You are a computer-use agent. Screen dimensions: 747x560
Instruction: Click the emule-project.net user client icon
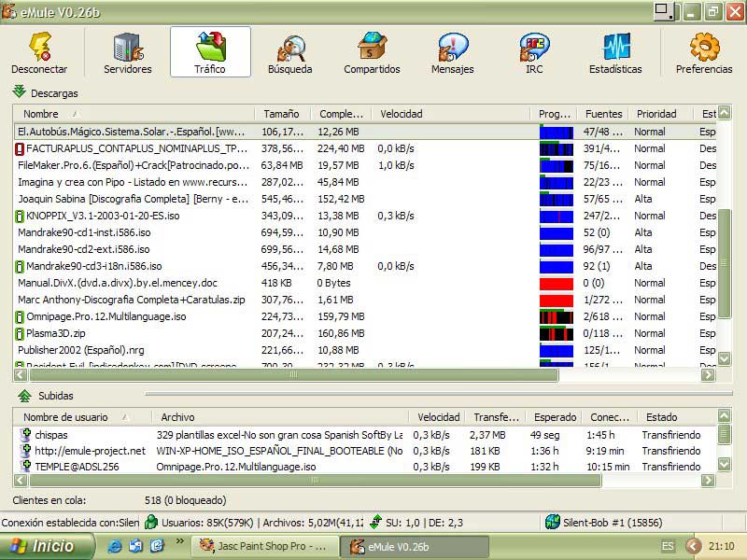click(x=26, y=451)
